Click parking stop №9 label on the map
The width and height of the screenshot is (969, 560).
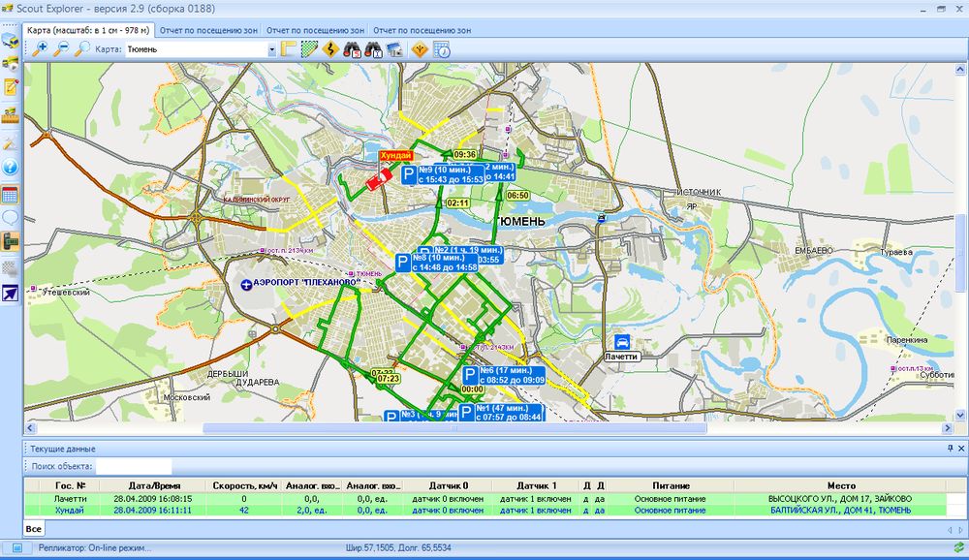coord(444,175)
